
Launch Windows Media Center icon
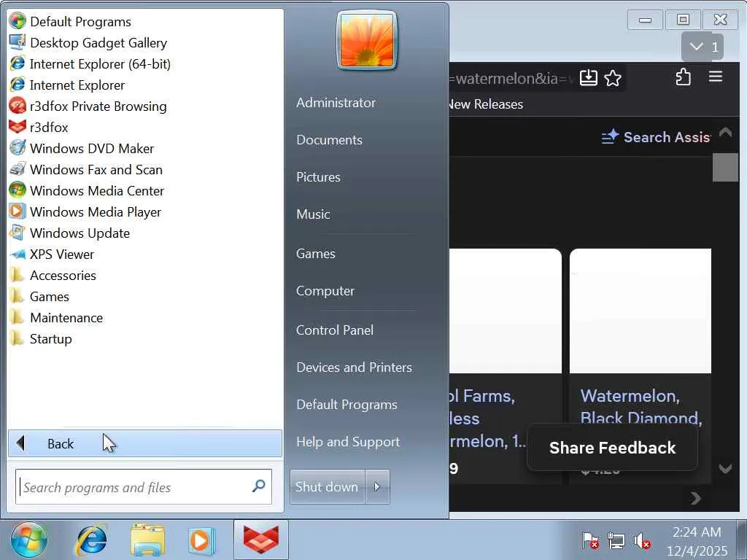point(18,190)
